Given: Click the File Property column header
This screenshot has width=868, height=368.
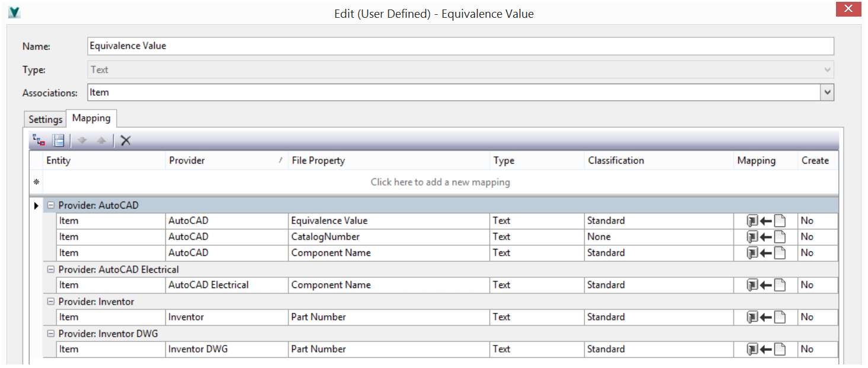Looking at the screenshot, I should tap(388, 161).
